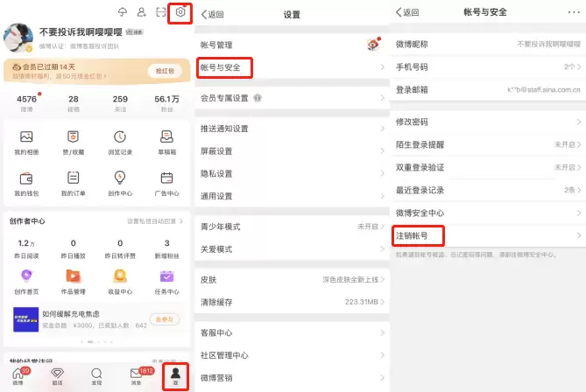This screenshot has height=392, width=586.
Task: Open 青少年模式 setting row
Action: coord(292,227)
